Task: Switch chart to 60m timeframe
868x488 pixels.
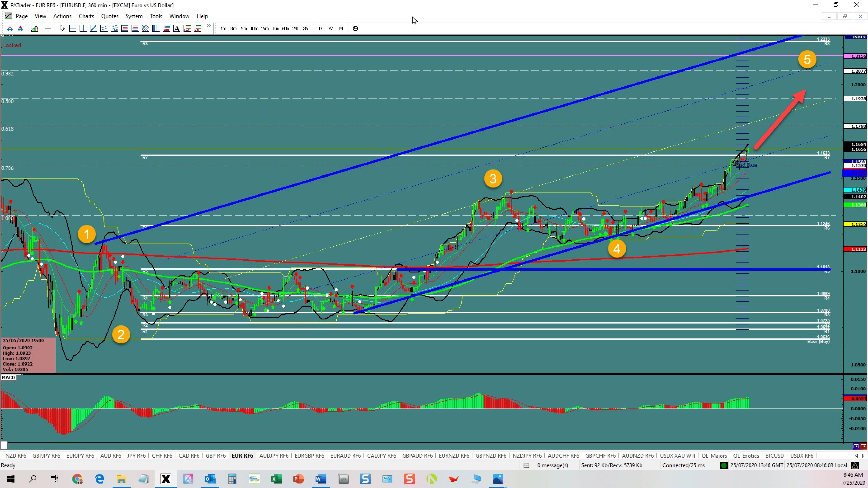Action: [x=285, y=29]
